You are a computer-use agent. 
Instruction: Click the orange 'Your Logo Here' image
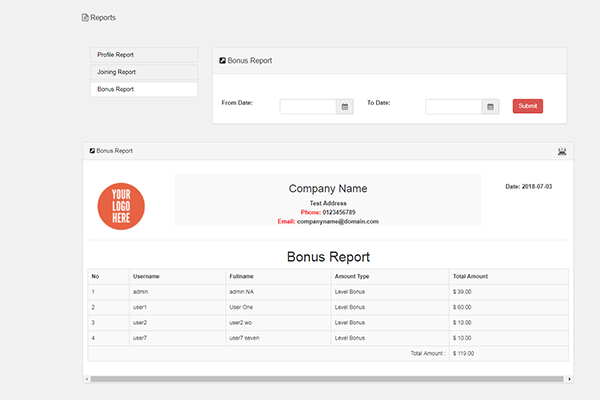121,205
